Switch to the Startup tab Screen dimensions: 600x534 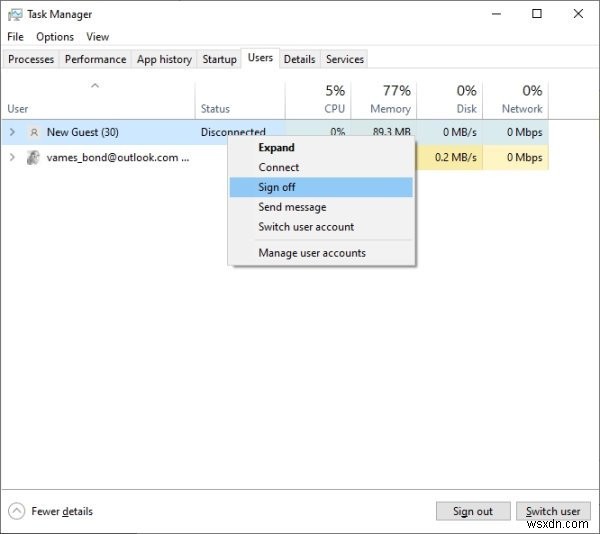point(219,59)
